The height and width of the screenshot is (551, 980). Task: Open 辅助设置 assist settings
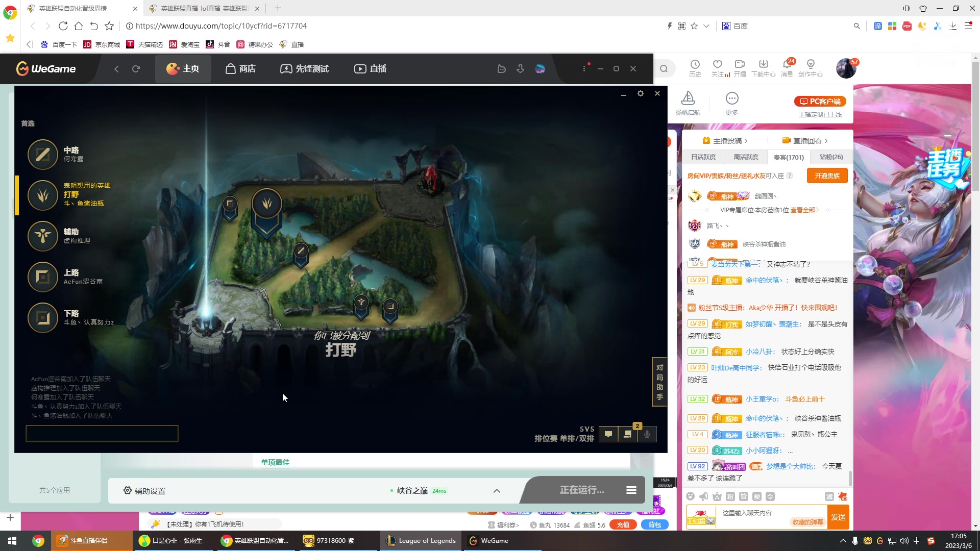[144, 491]
